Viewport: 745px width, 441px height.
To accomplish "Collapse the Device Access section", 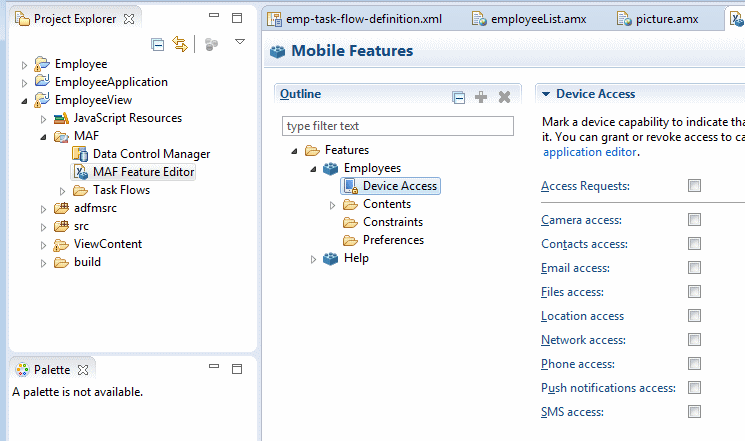I will pos(546,94).
